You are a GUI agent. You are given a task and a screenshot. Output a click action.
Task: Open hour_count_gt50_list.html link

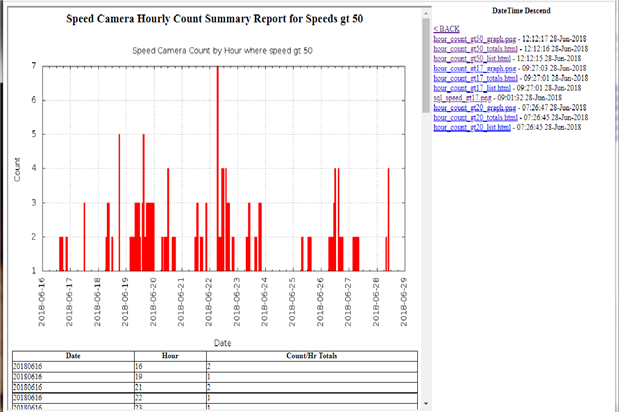point(472,58)
